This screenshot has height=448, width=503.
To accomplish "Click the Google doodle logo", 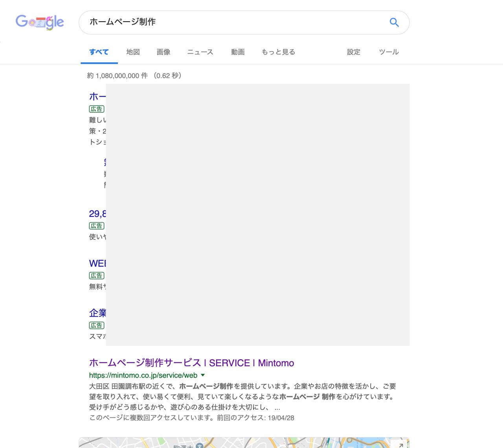I will 40,22.
